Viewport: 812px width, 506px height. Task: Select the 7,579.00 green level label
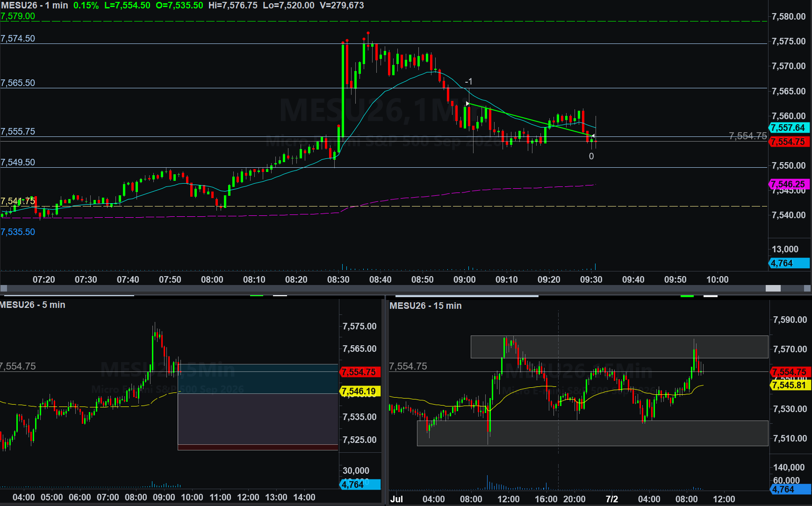(18, 16)
